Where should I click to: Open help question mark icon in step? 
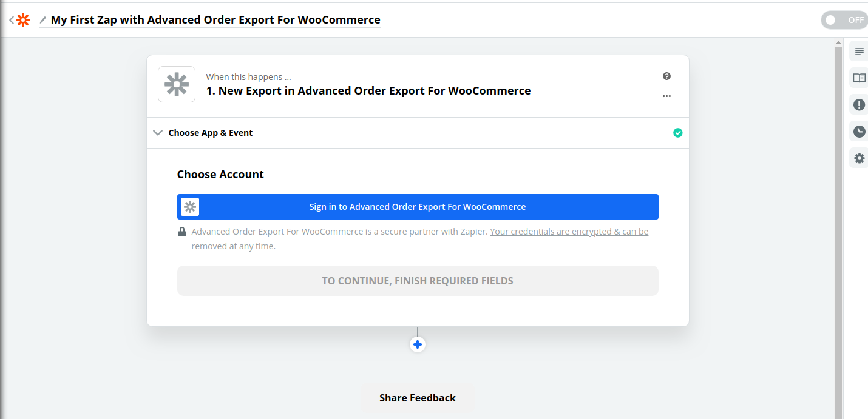(666, 76)
